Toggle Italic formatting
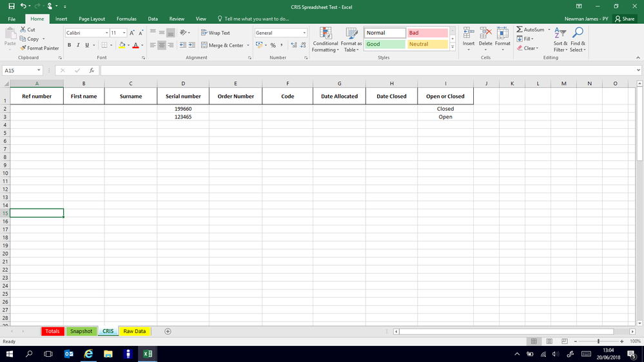Screen dimensions: 644x362 tap(78, 45)
